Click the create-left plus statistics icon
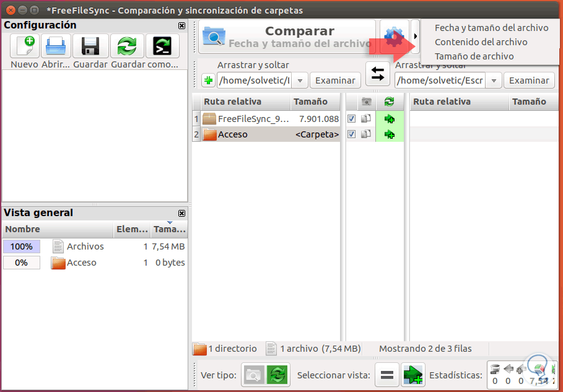This screenshot has width=563, height=392. (521, 369)
